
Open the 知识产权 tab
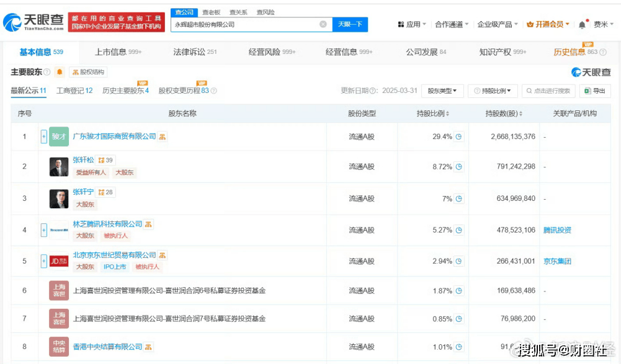pyautogui.click(x=503, y=52)
